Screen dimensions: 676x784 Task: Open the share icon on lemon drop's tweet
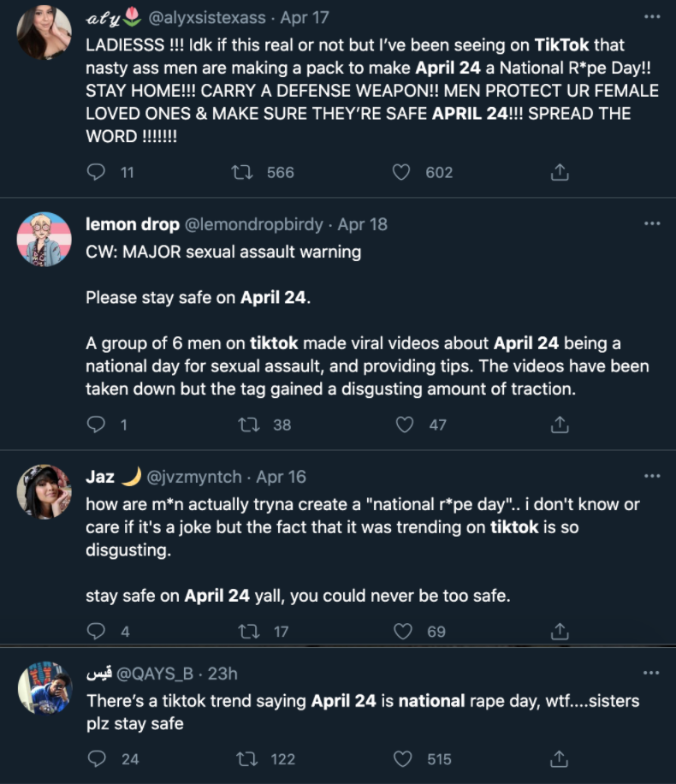(560, 425)
